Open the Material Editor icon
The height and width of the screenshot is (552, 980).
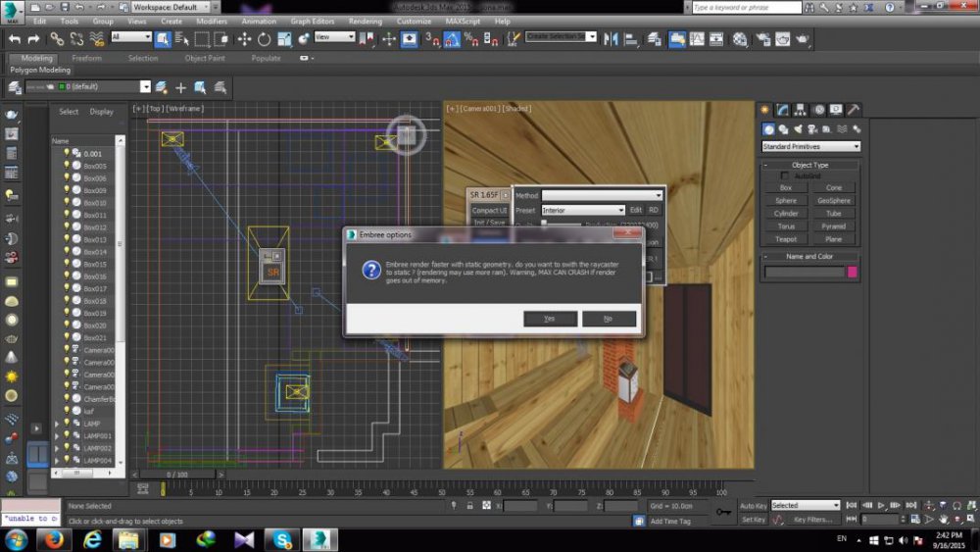pyautogui.click(x=740, y=39)
